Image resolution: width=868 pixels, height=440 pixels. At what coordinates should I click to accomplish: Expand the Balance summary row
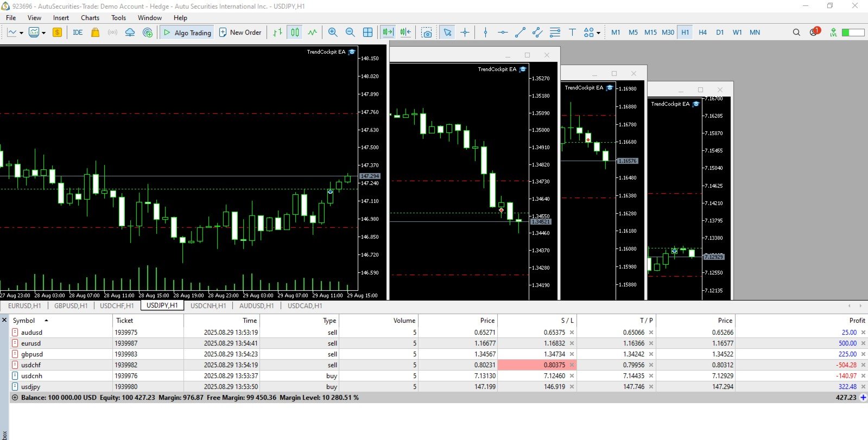[x=15, y=398]
